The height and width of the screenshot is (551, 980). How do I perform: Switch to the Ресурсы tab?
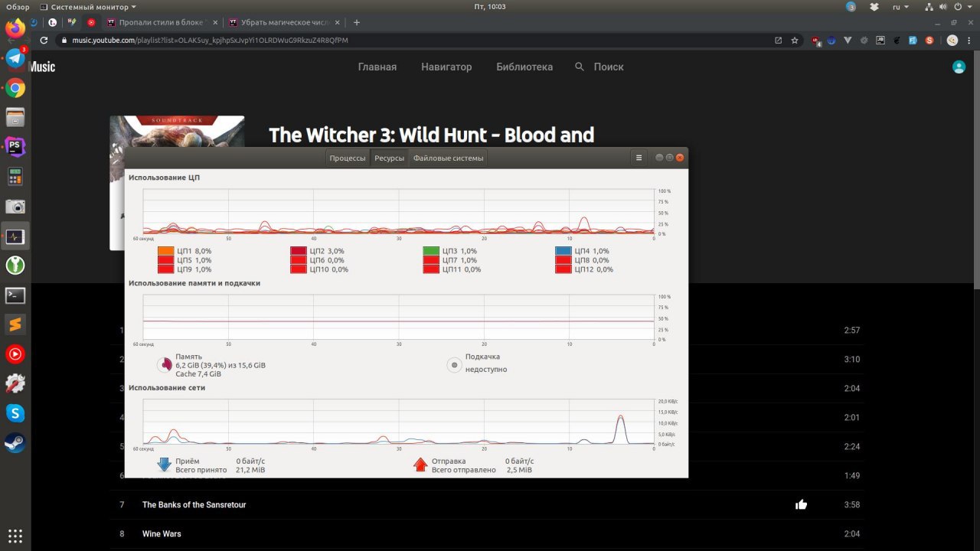click(x=389, y=158)
